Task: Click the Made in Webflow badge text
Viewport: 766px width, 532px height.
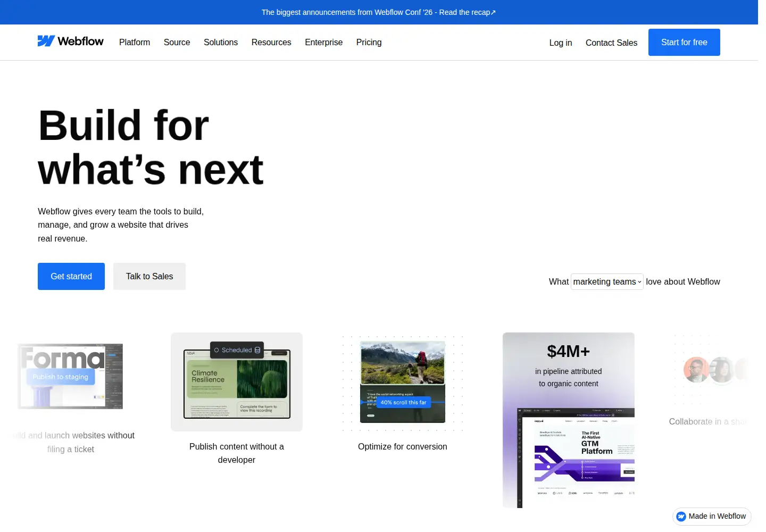Action: coord(717,516)
